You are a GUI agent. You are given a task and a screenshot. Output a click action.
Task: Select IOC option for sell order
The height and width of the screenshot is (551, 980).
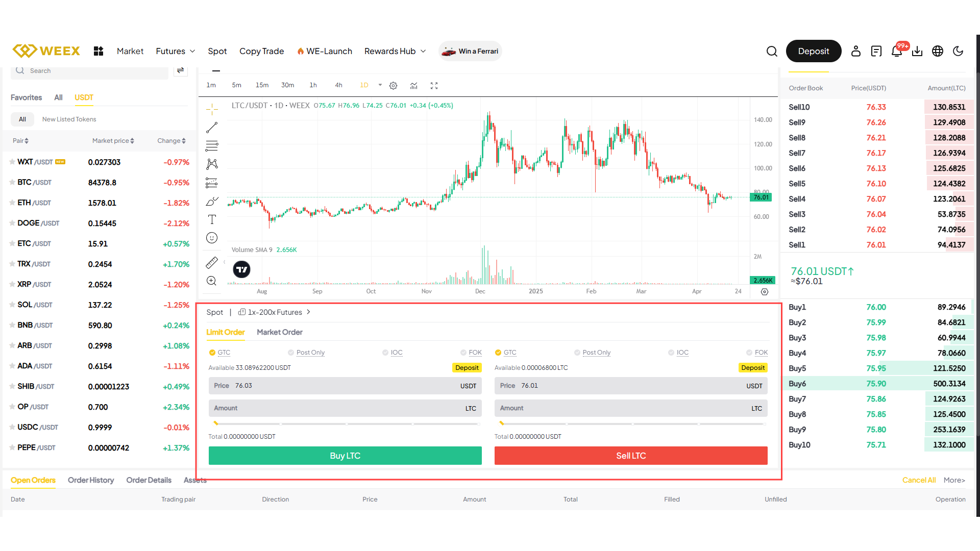678,353
